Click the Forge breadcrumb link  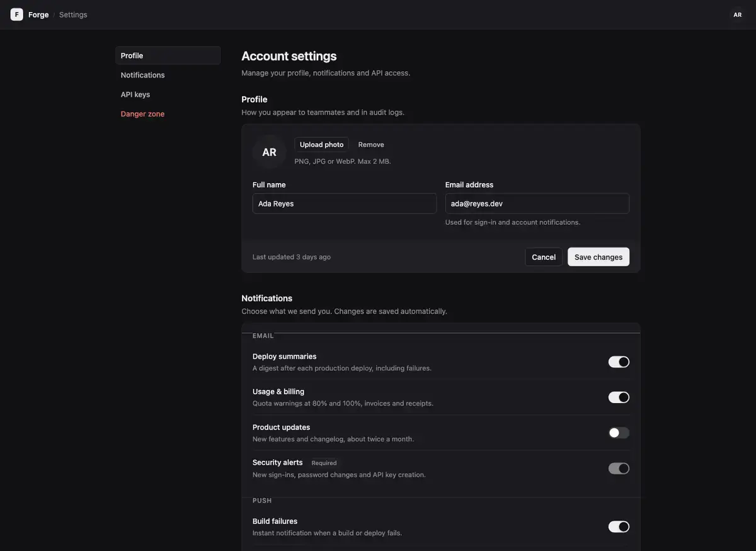(x=38, y=14)
